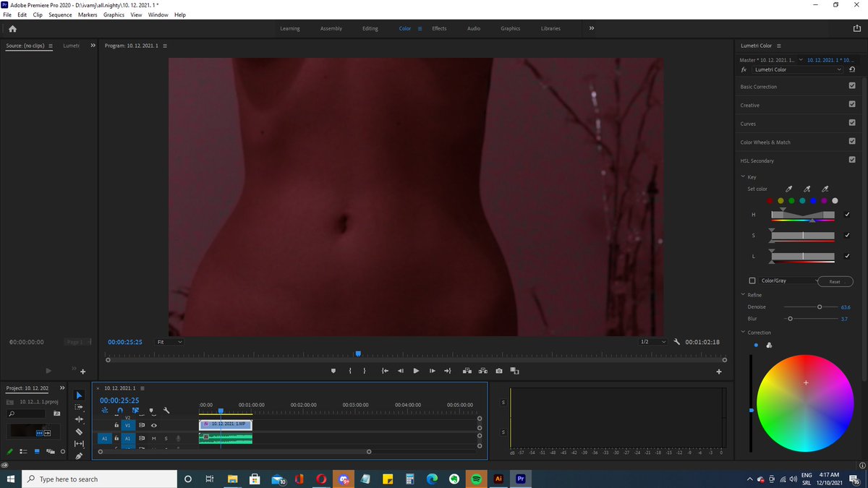Select the Track Select Forward tool

click(x=80, y=408)
